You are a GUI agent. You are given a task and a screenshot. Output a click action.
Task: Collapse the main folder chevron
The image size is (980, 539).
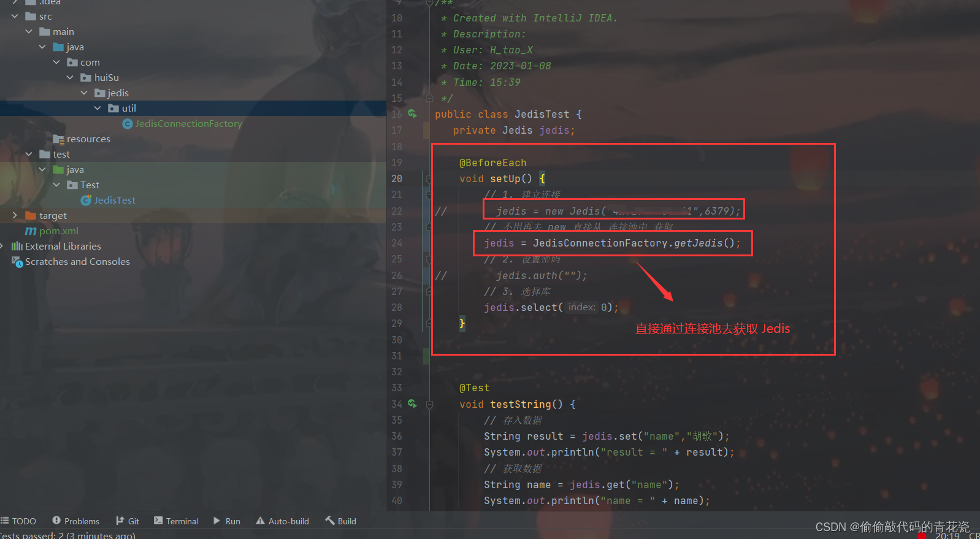click(29, 31)
